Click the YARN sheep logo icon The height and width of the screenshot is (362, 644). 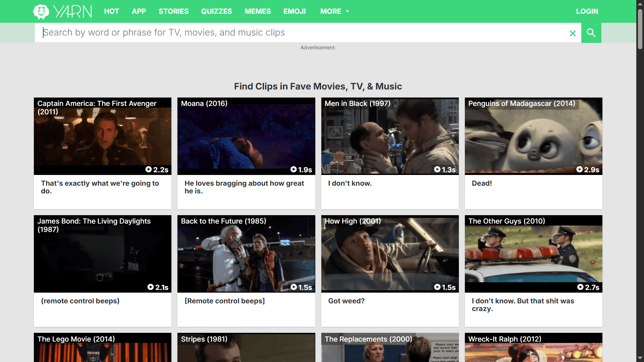41,12
